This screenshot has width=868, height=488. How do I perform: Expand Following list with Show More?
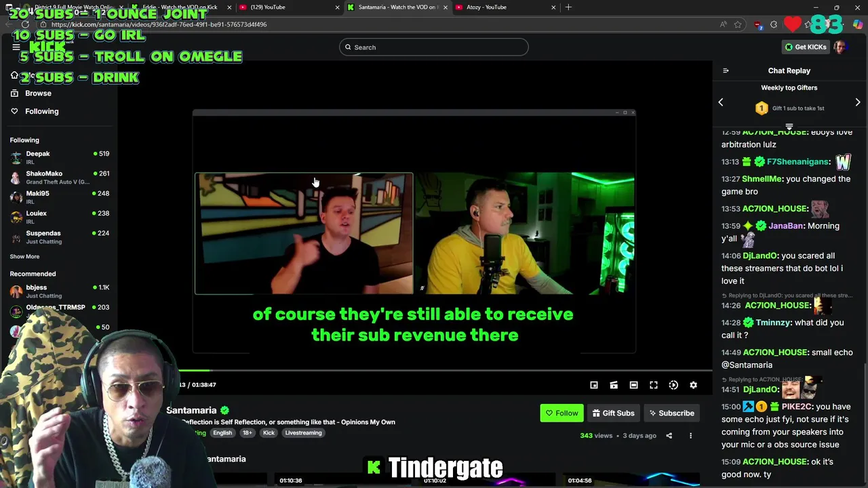point(24,256)
